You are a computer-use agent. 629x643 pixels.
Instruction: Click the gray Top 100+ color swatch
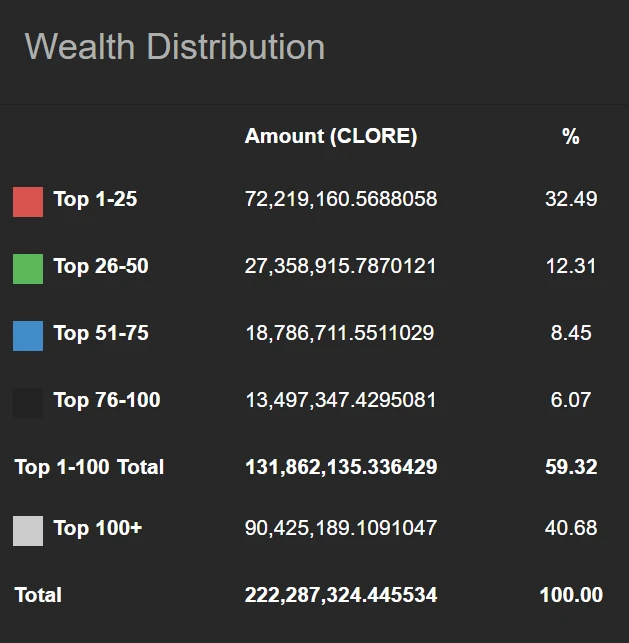tap(28, 530)
